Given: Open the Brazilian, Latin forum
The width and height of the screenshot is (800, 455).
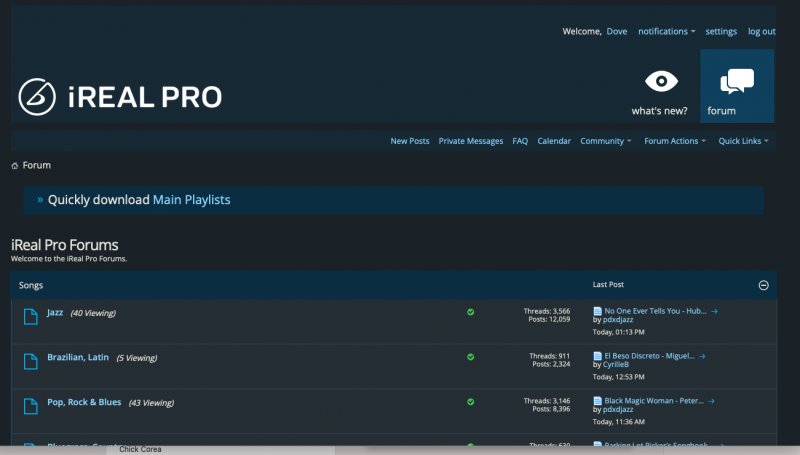Looking at the screenshot, I should coord(78,357).
